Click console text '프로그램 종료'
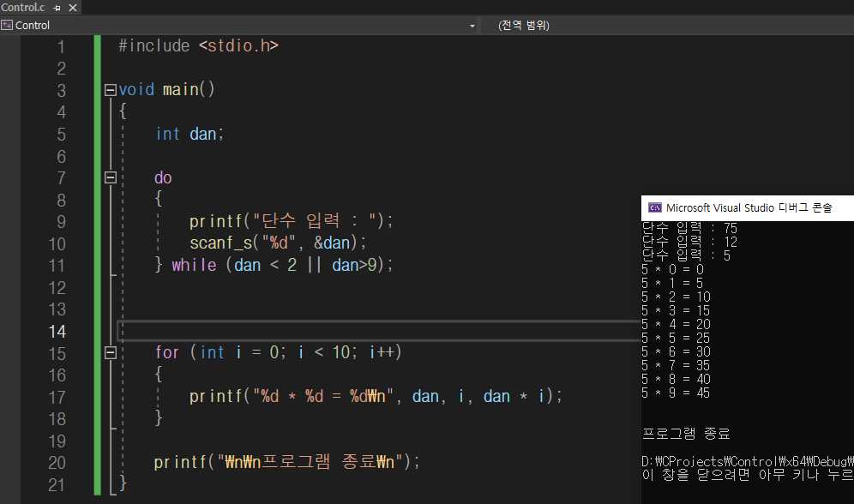The height and width of the screenshot is (504, 854). [x=686, y=434]
